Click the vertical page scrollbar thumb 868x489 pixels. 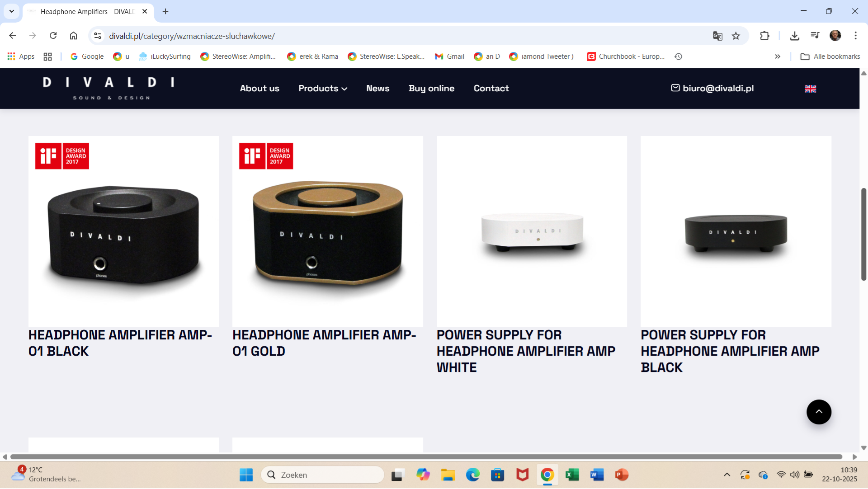click(863, 235)
